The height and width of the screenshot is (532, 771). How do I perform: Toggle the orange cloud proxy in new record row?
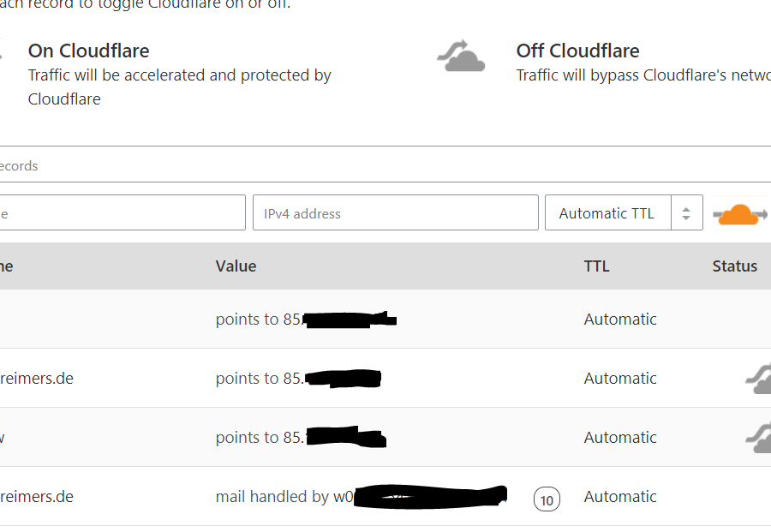point(740,214)
